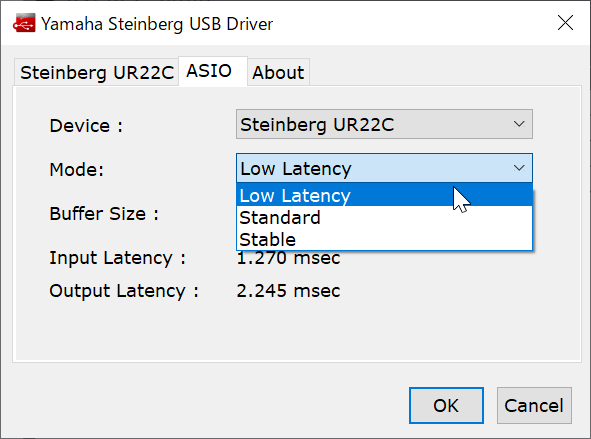
Task: Click the Mode label text
Action: click(x=77, y=169)
